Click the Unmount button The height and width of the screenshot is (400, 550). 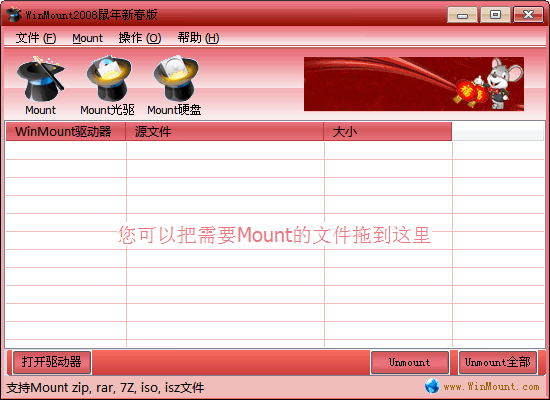coord(410,362)
